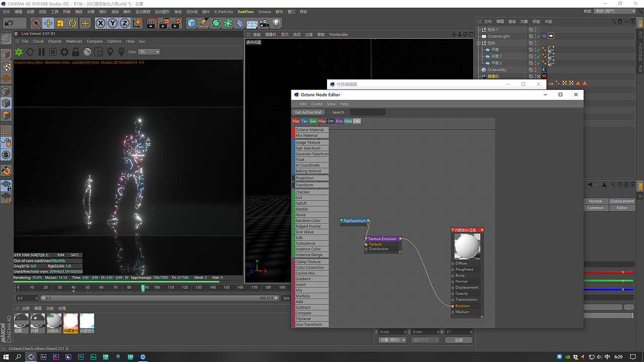Screen dimensions: 644x362
Task: Open the Chn channel dropdown
Action: pyautogui.click(x=150, y=52)
